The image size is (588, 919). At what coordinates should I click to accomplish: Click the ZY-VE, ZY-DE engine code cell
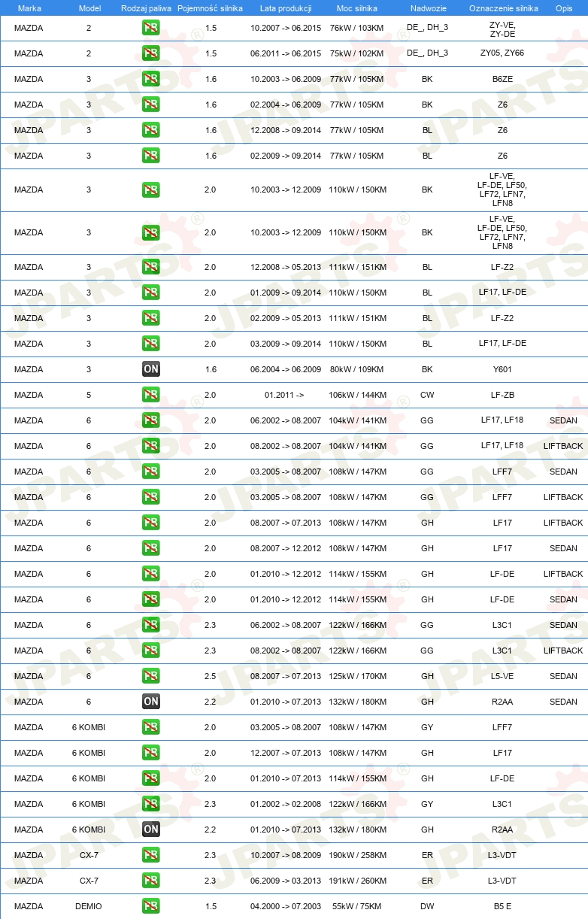pyautogui.click(x=502, y=29)
